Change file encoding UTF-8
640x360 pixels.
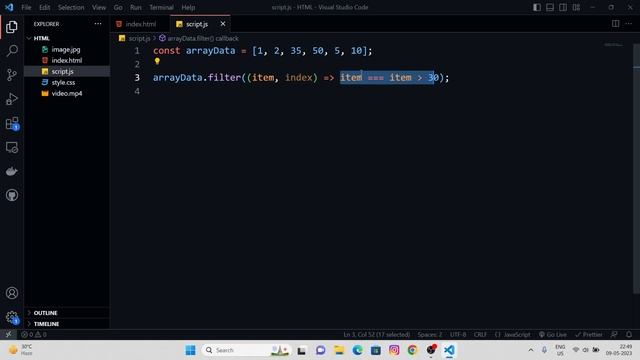point(458,334)
